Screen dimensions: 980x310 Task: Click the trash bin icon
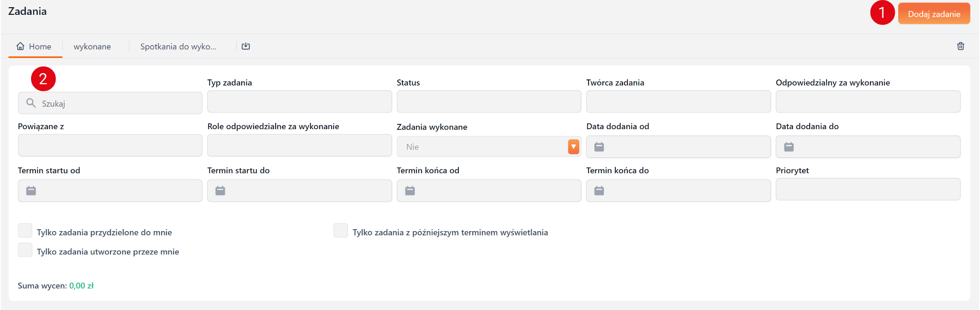960,46
